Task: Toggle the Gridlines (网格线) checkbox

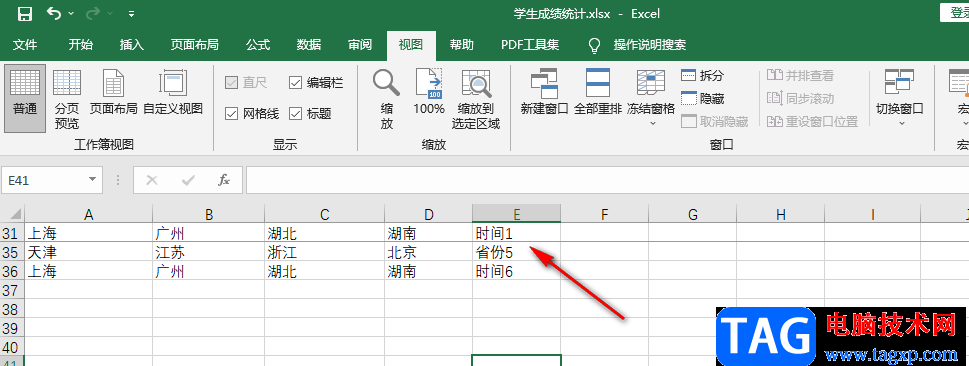Action: pos(252,113)
